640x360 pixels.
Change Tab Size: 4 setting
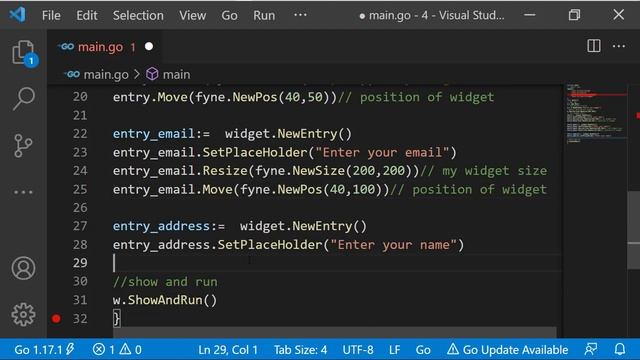coord(300,350)
